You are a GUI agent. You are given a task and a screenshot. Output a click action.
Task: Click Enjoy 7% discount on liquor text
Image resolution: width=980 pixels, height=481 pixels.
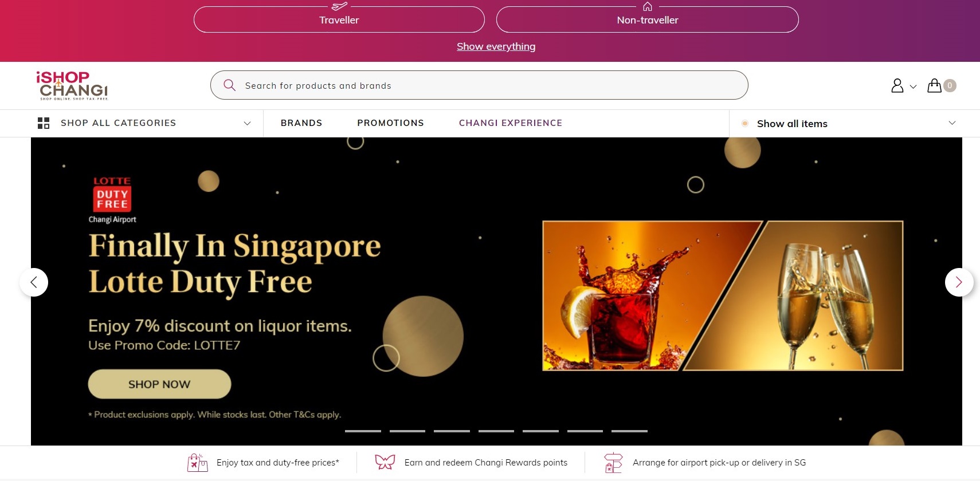tap(220, 326)
